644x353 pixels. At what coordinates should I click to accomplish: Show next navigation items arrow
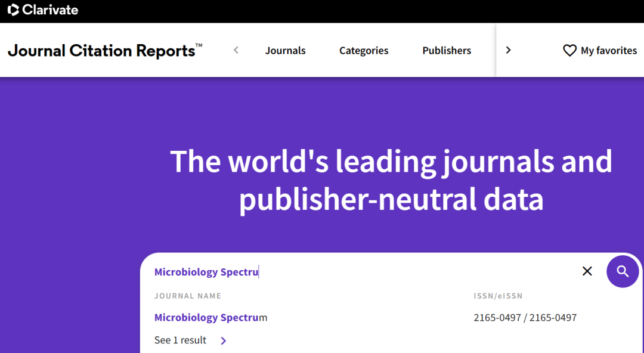pyautogui.click(x=508, y=50)
